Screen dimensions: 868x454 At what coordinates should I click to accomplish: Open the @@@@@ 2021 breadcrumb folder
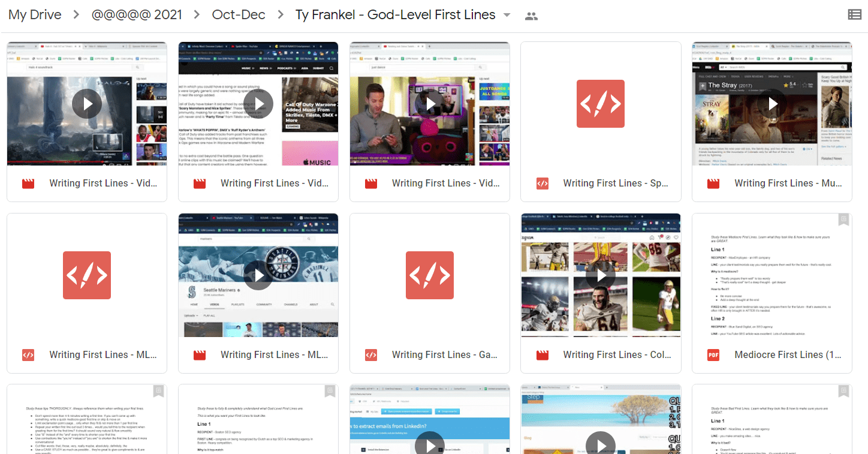(137, 15)
